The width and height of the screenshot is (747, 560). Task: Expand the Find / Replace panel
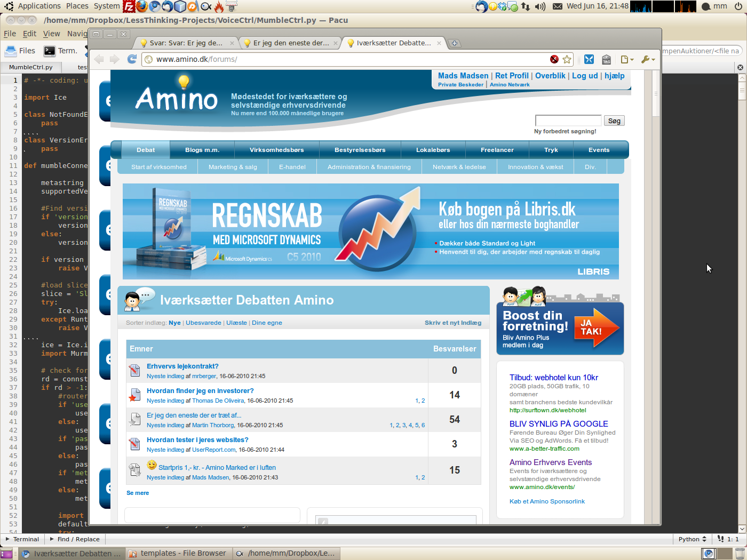pyautogui.click(x=75, y=539)
